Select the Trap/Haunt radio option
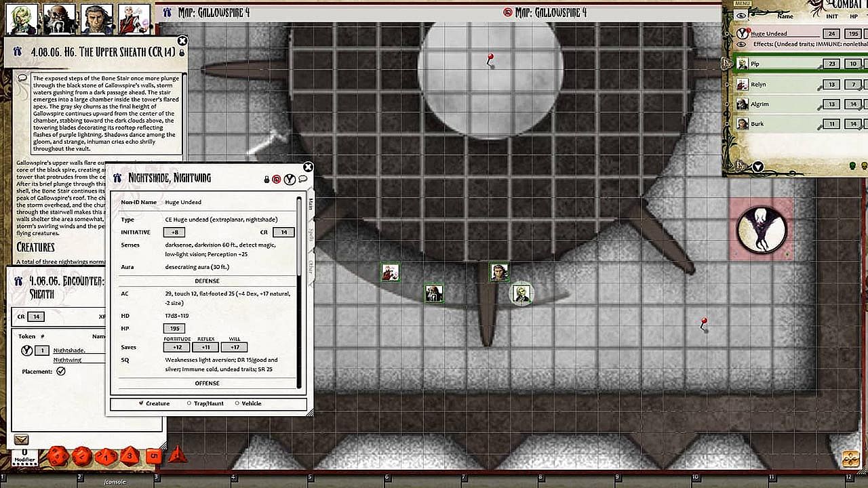This screenshot has width=868, height=488. pyautogui.click(x=189, y=403)
